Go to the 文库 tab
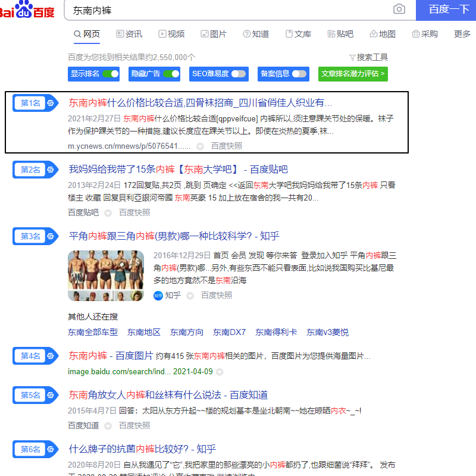Image resolution: width=476 pixels, height=476 pixels. [299, 34]
